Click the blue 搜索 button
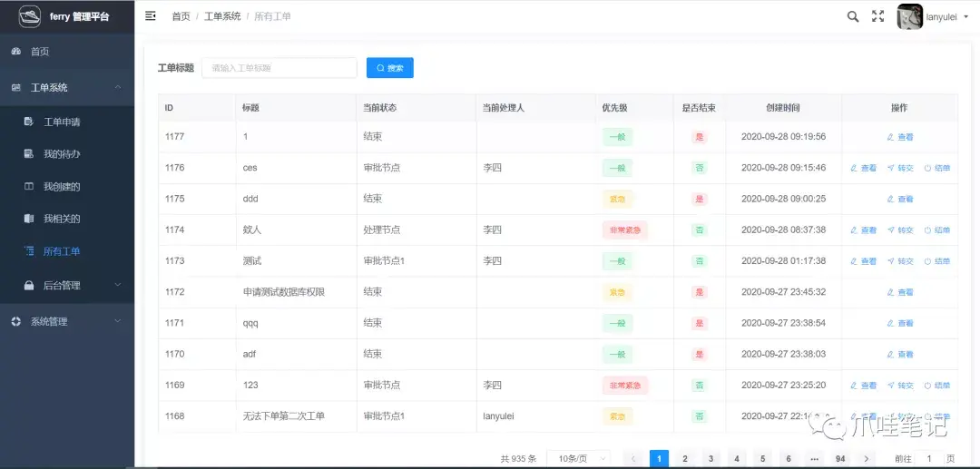980x469 pixels. coord(390,68)
